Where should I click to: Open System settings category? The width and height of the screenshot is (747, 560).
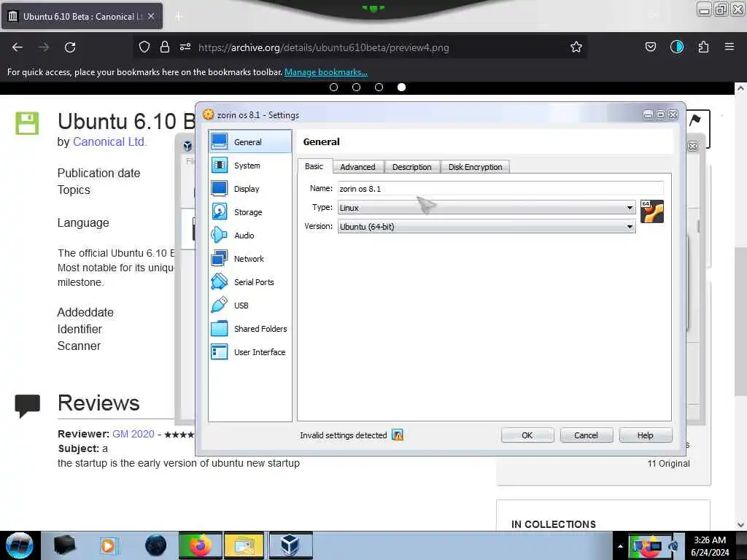point(249,166)
